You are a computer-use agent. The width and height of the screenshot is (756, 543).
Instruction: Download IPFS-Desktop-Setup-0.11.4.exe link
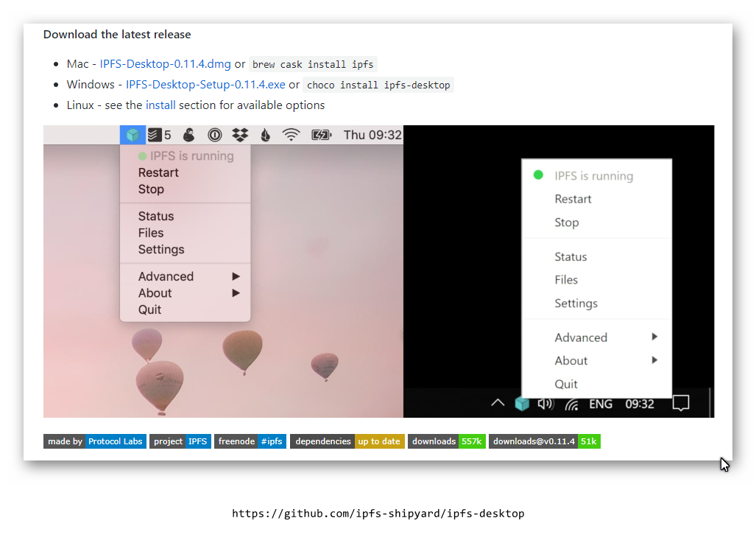coord(205,85)
